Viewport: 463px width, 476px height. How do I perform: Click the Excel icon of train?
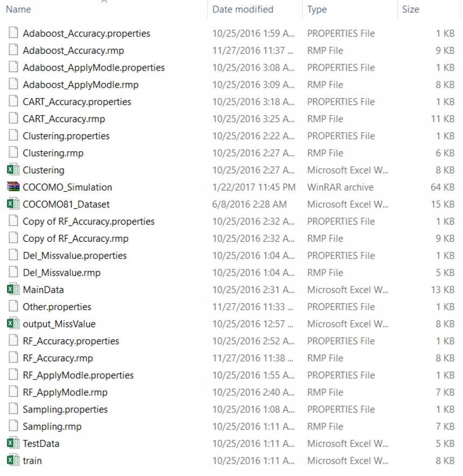(x=13, y=460)
